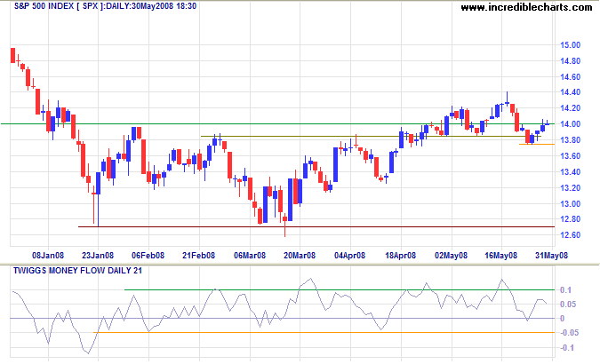Click the 14.20 price axis value
The height and width of the screenshot is (364, 600).
pyautogui.click(x=570, y=108)
